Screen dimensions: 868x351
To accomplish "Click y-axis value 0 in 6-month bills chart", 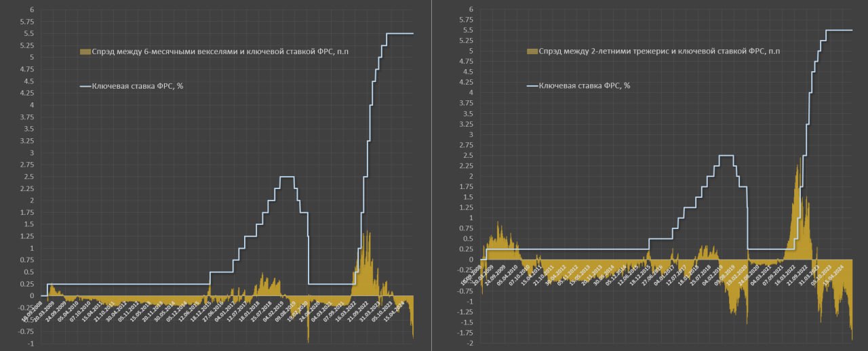I will 31,295.
